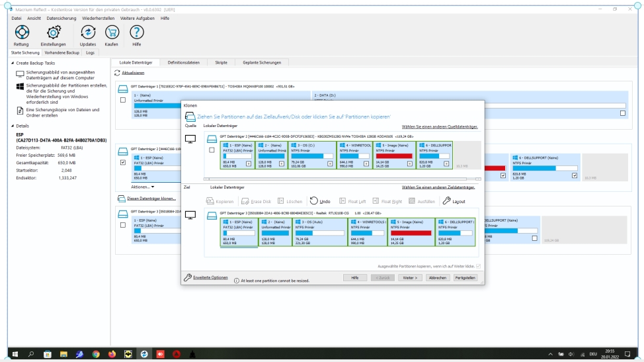Click the Kaufen shopping cart icon
644x362 pixels.
(112, 32)
